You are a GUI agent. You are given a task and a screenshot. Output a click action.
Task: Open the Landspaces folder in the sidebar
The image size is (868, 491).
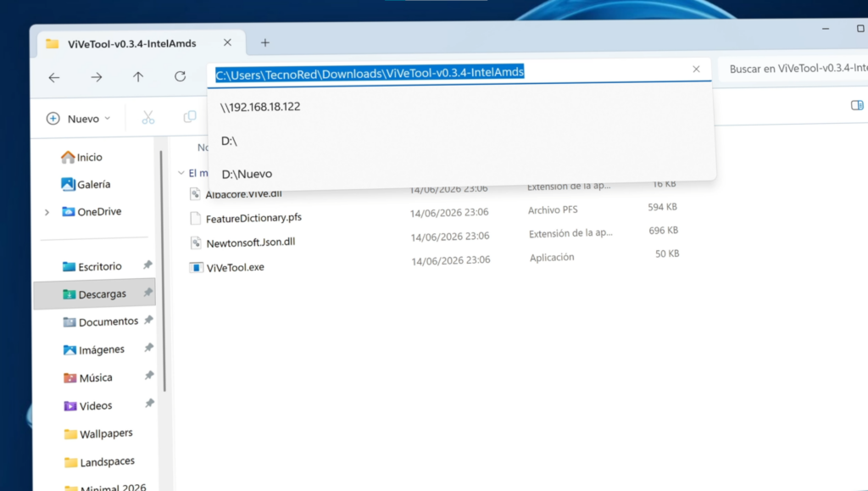pyautogui.click(x=99, y=461)
